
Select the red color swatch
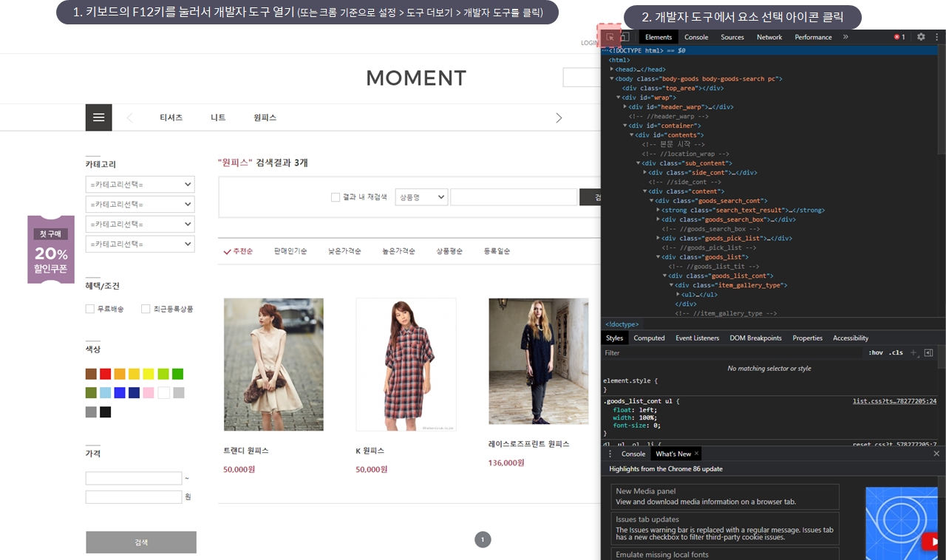point(106,374)
